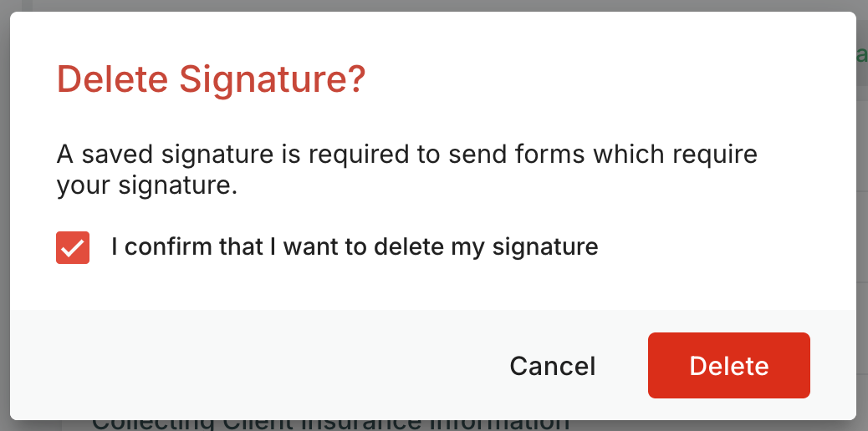Viewport: 868px width, 431px height.
Task: Confirm deleting the saved signature
Action: 728,366
